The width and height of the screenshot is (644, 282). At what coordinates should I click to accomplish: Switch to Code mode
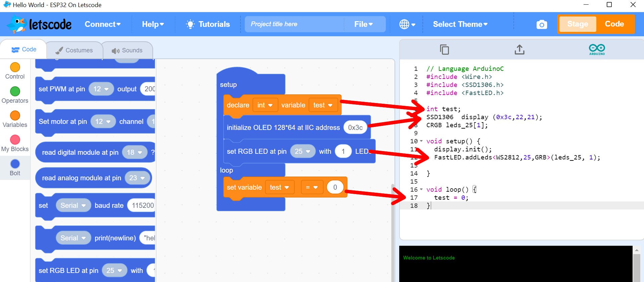[614, 24]
